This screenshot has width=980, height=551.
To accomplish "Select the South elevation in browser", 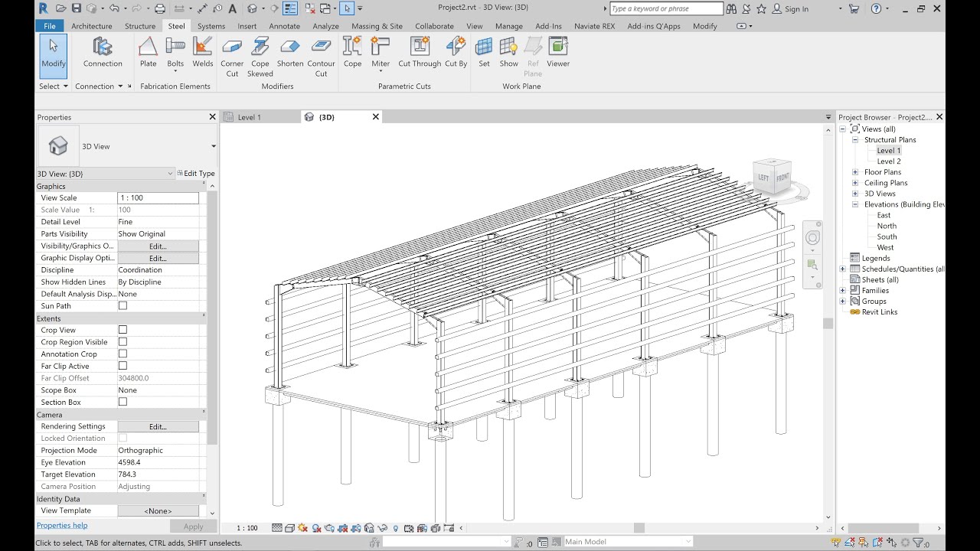I will pyautogui.click(x=887, y=236).
